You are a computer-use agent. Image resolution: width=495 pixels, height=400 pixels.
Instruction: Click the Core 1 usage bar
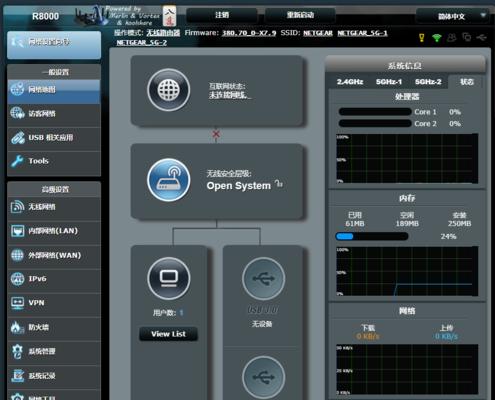click(375, 112)
